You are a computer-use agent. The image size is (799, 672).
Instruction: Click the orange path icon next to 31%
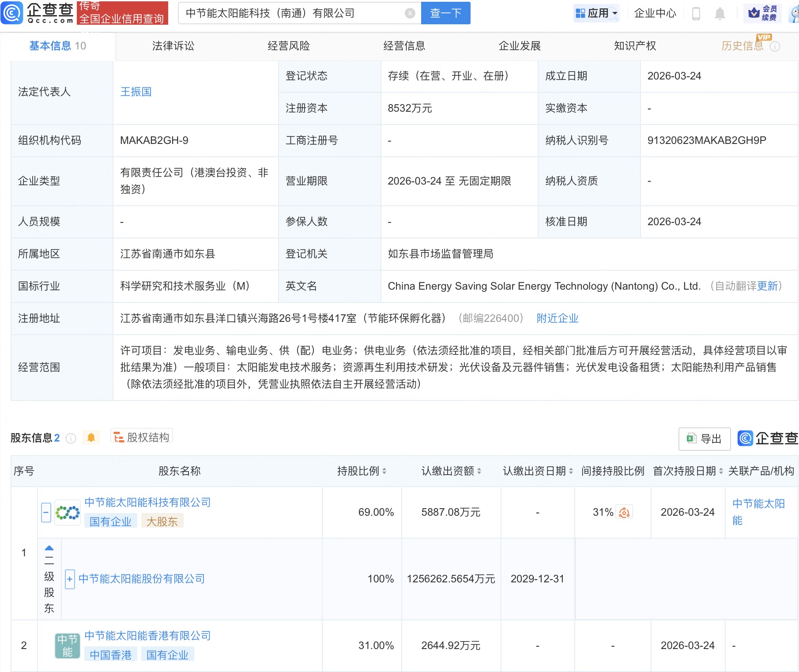(x=624, y=512)
